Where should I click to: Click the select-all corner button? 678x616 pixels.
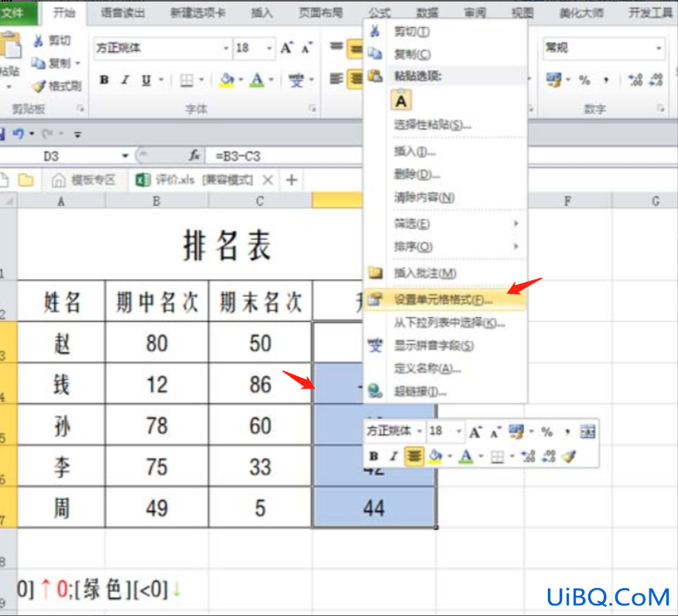click(x=9, y=201)
